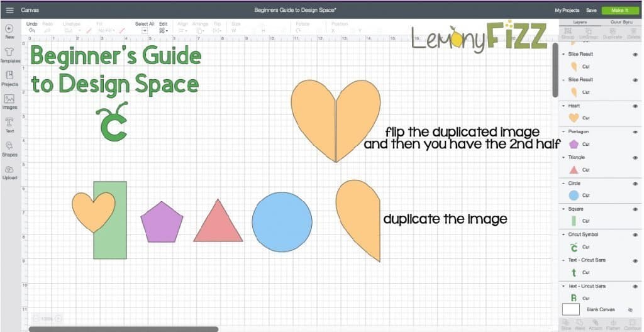This screenshot has width=644, height=332.
Task: Open My Projects
Action: (x=567, y=10)
